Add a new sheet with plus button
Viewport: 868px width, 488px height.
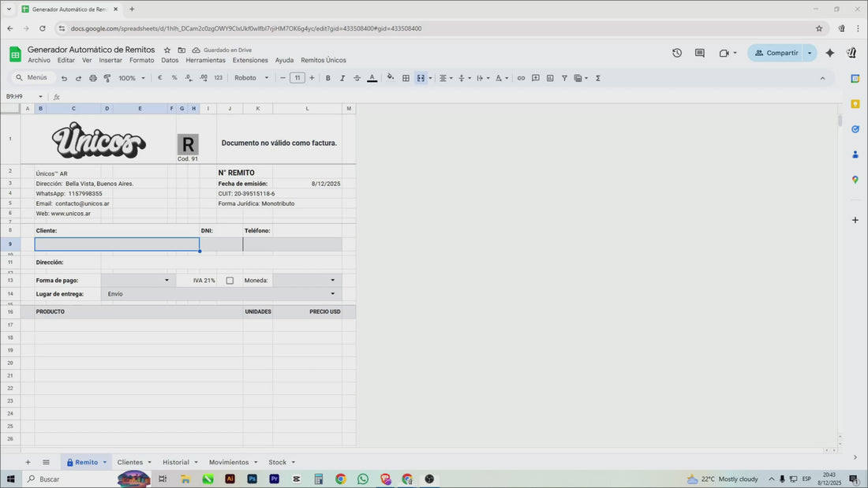click(x=28, y=462)
